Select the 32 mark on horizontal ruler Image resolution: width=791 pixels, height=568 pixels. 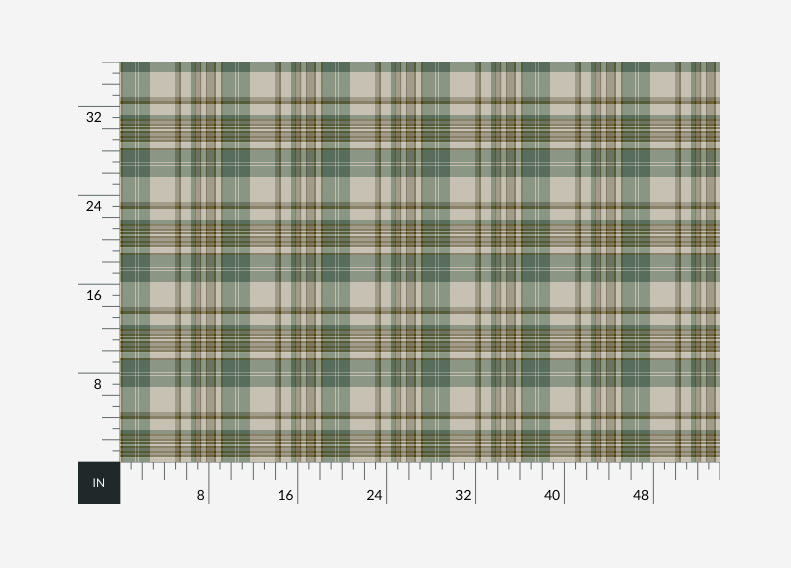pos(463,495)
